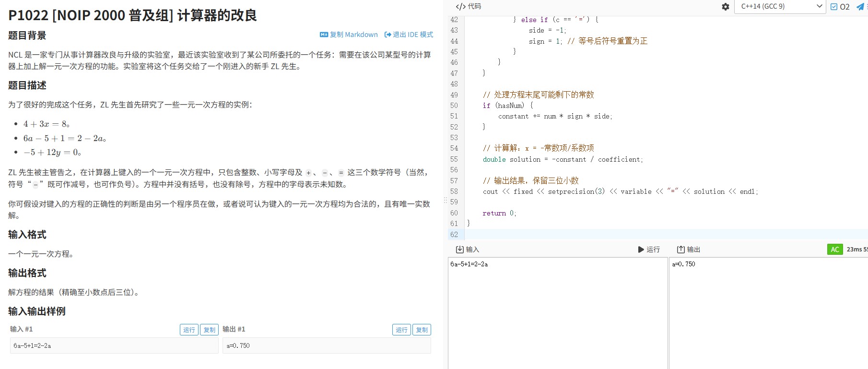This screenshot has width=868, height=369.
Task: Click the comment '// 处理方程末尾可能剩下的常数'
Action: 538,95
